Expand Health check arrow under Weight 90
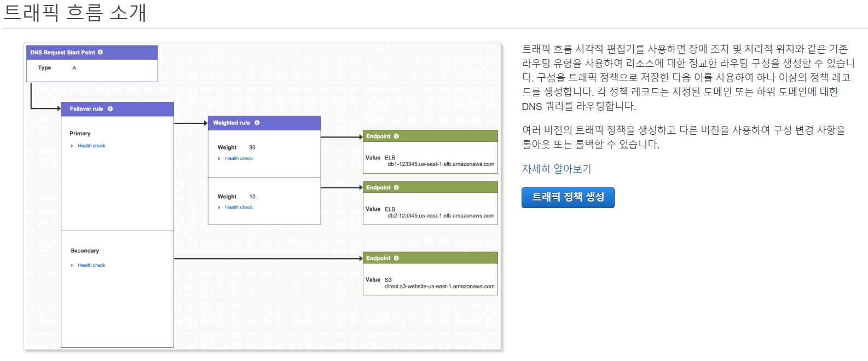Viewport: 868px width, 361px height. [x=219, y=158]
